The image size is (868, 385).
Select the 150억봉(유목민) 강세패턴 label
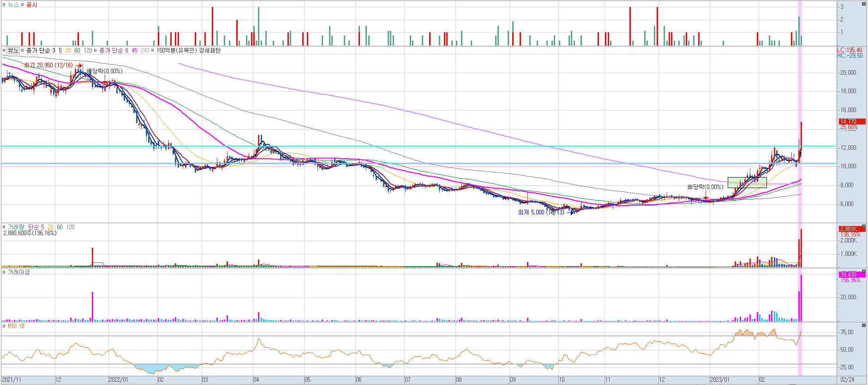[x=189, y=50]
